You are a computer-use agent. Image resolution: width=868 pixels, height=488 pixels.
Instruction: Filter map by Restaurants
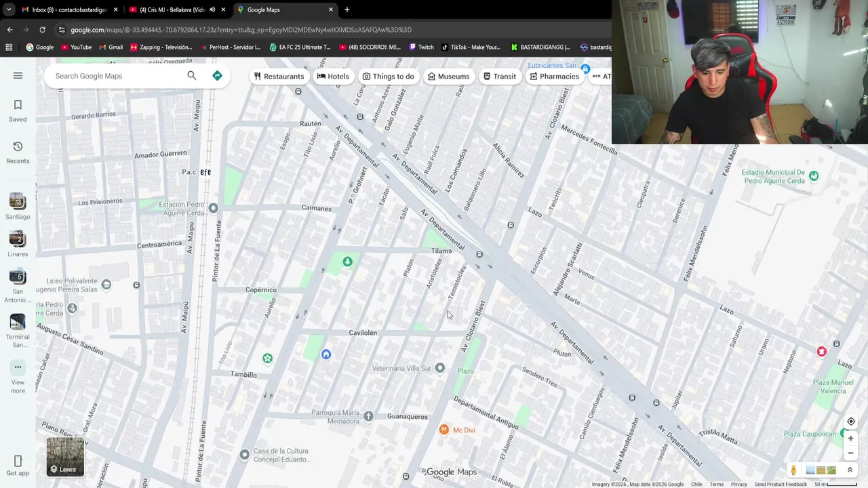click(279, 76)
